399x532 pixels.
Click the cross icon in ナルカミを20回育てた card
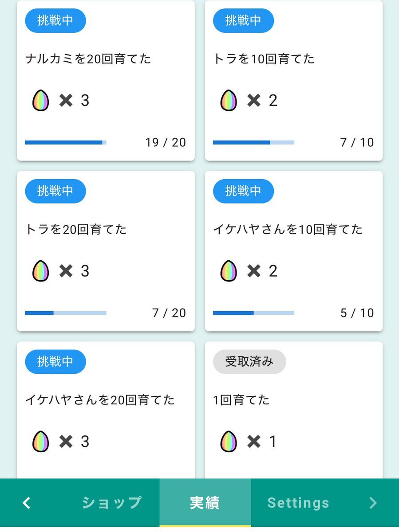[x=66, y=101]
